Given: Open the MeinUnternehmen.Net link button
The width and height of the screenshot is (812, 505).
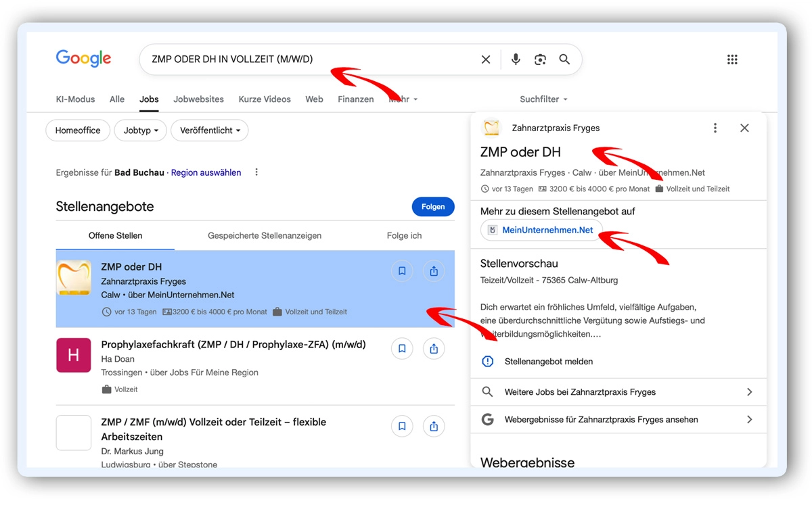Looking at the screenshot, I should click(541, 231).
